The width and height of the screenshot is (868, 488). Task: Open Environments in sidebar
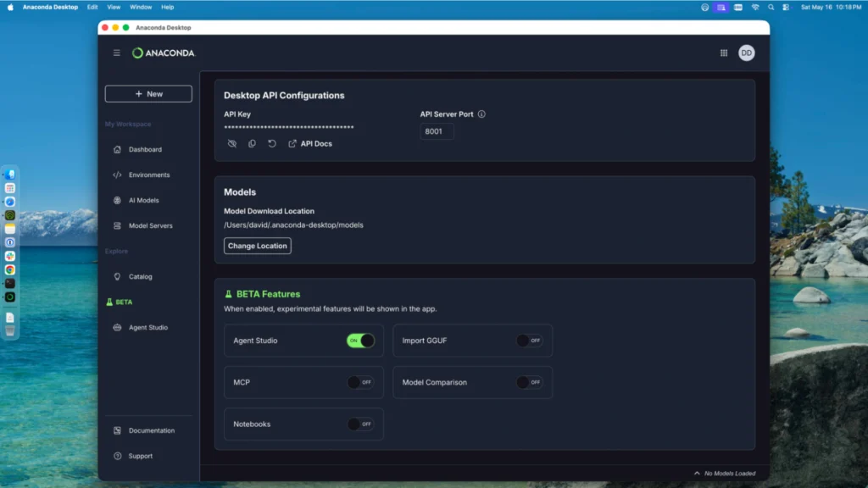point(148,175)
